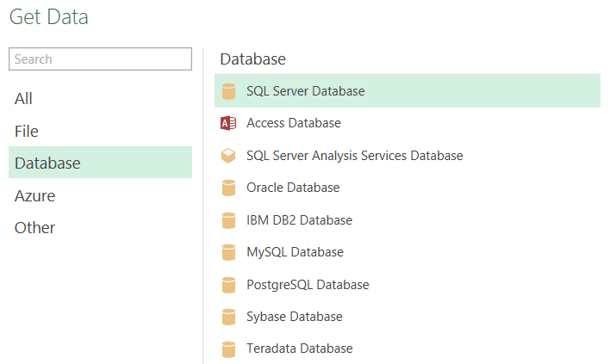The height and width of the screenshot is (364, 610).
Task: Select the Oracle Database text label
Action: [x=293, y=188]
